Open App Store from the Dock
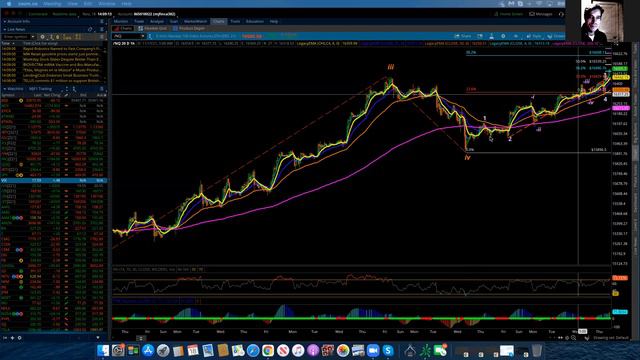Image resolution: width=640 pixels, height=360 pixels. [x=148, y=350]
